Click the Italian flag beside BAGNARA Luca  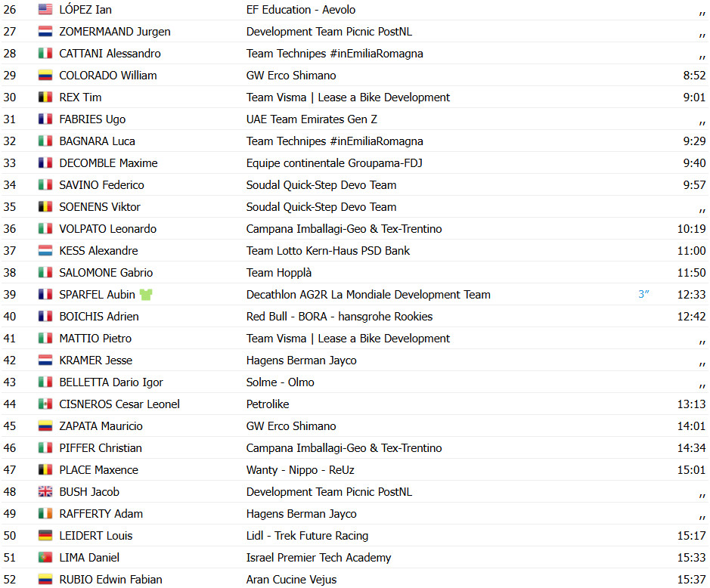click(x=45, y=141)
